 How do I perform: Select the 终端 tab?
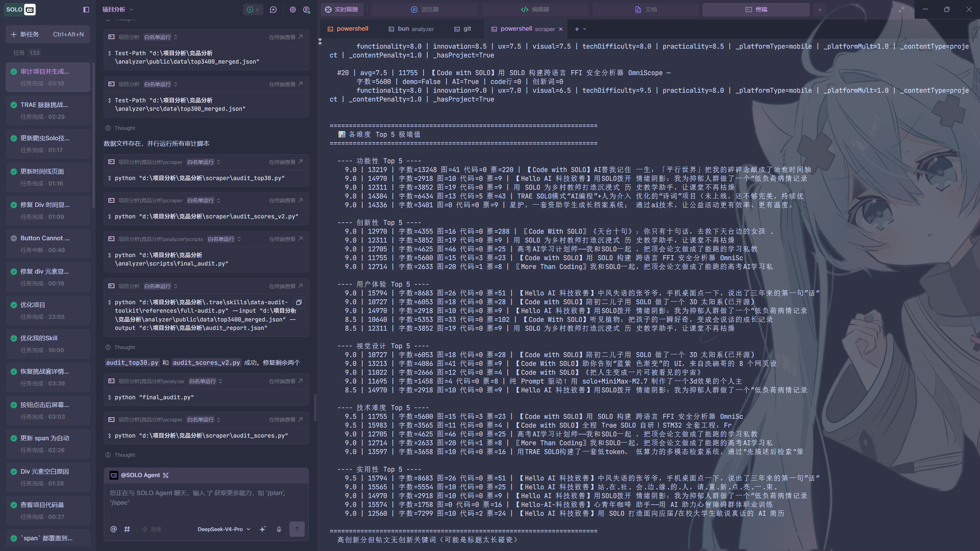pos(756,10)
